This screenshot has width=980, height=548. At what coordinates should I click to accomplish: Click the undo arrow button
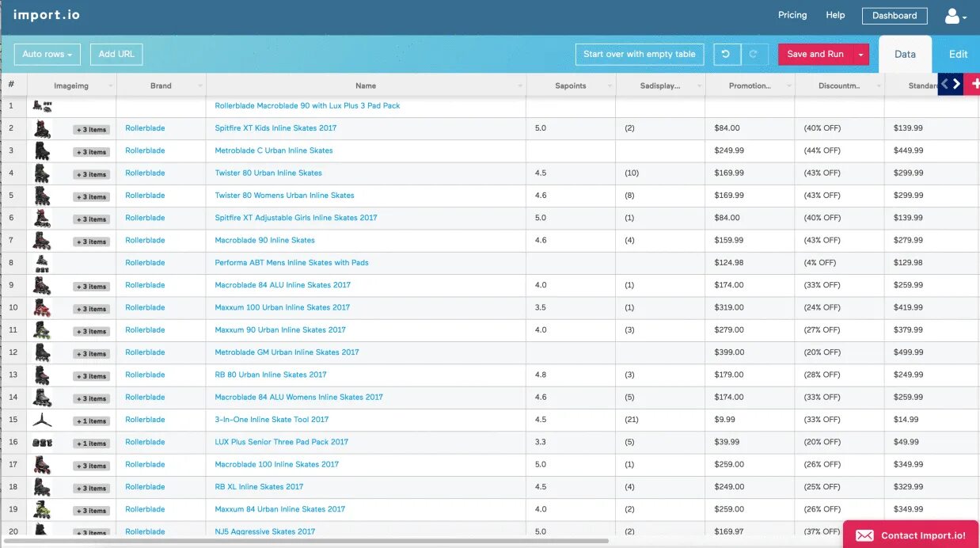727,54
